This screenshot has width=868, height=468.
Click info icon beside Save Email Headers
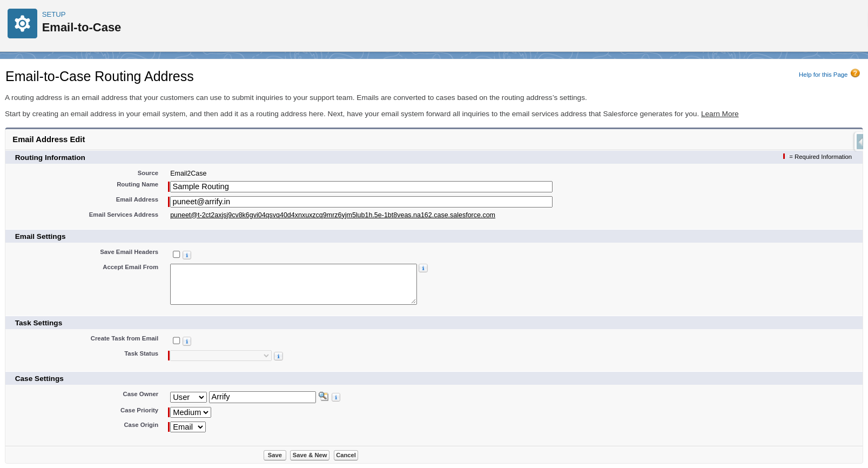(187, 255)
